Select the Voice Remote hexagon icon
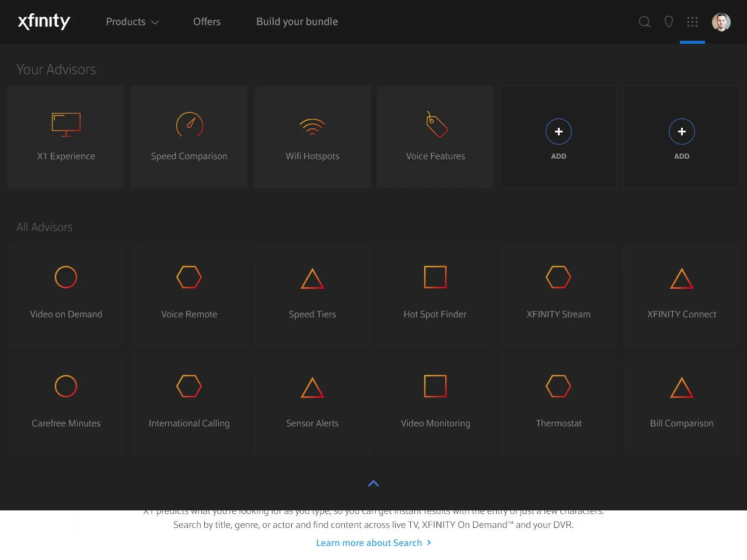Viewport: 747px width, 560px height. [189, 277]
